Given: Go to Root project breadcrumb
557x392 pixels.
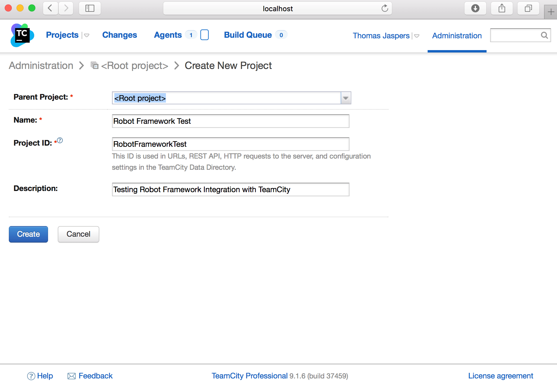Looking at the screenshot, I should [134, 65].
